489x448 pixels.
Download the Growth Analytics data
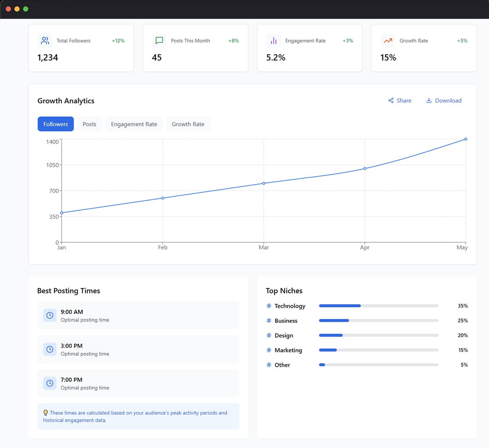click(x=444, y=101)
